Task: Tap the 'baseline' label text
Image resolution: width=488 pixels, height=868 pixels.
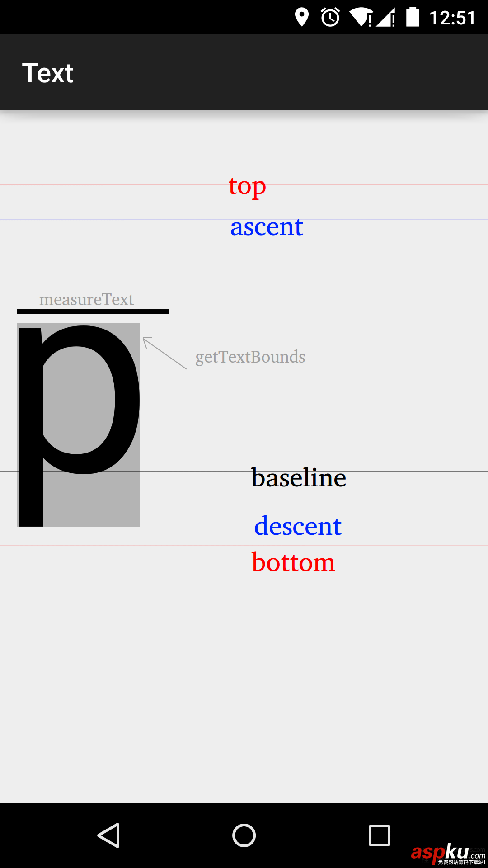Action: click(x=299, y=478)
